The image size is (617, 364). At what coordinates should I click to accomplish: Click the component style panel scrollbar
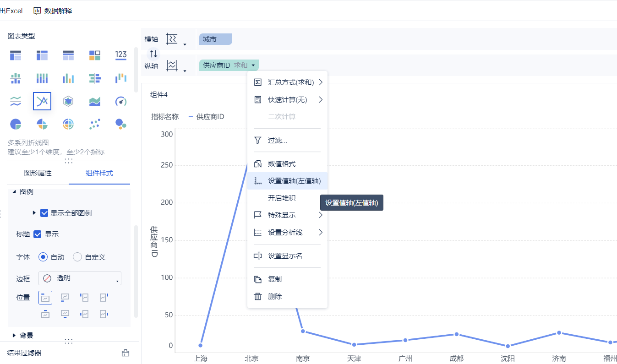136,272
